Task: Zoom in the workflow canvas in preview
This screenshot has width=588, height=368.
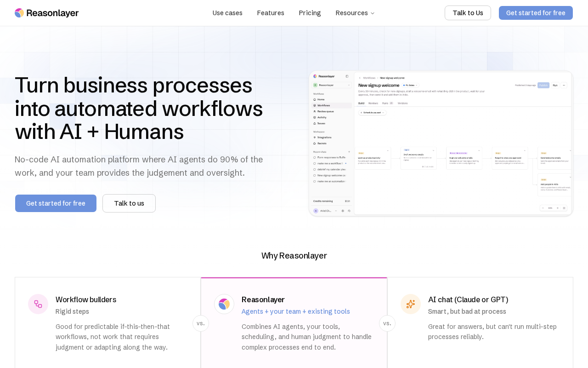Action: [x=558, y=208]
